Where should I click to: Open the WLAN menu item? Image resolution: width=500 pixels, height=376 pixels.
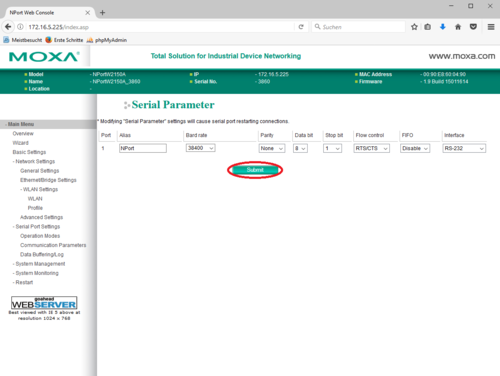pos(35,199)
